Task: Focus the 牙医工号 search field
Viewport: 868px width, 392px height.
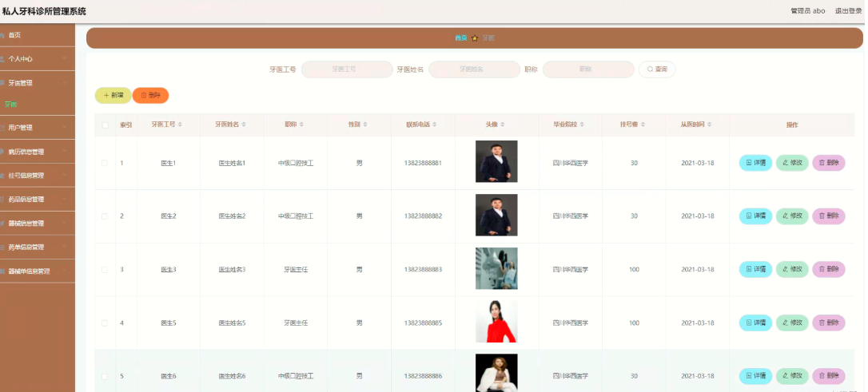Action: click(x=347, y=69)
